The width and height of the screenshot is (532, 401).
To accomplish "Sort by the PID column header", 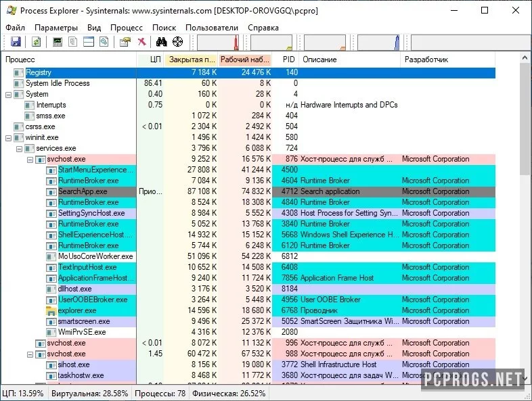I will (286, 60).
